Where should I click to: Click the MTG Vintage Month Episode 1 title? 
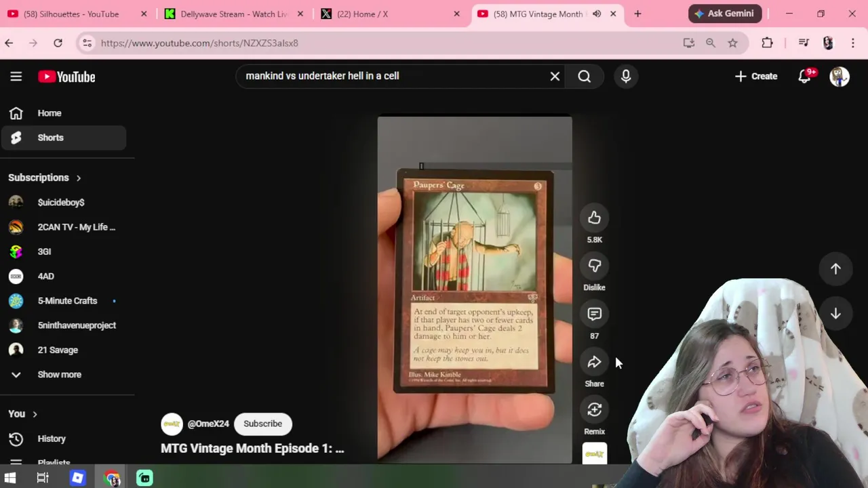252,448
